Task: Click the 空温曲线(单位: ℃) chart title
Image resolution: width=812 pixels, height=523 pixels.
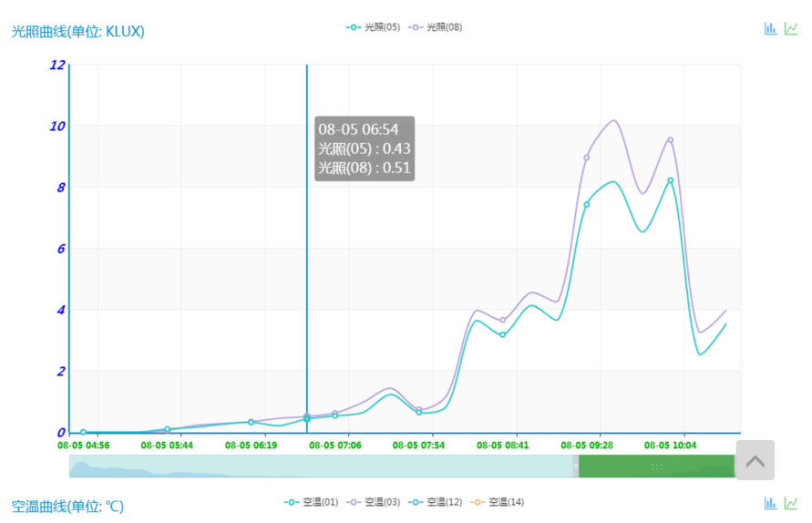Action: 67,506
